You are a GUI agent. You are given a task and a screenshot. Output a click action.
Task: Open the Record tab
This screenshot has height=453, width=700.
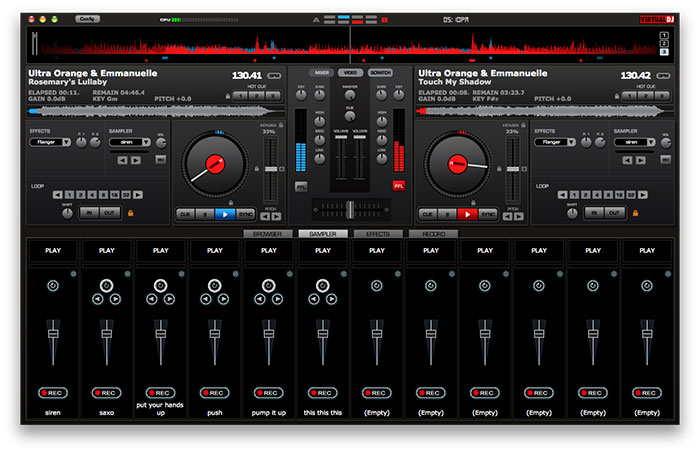click(x=432, y=233)
